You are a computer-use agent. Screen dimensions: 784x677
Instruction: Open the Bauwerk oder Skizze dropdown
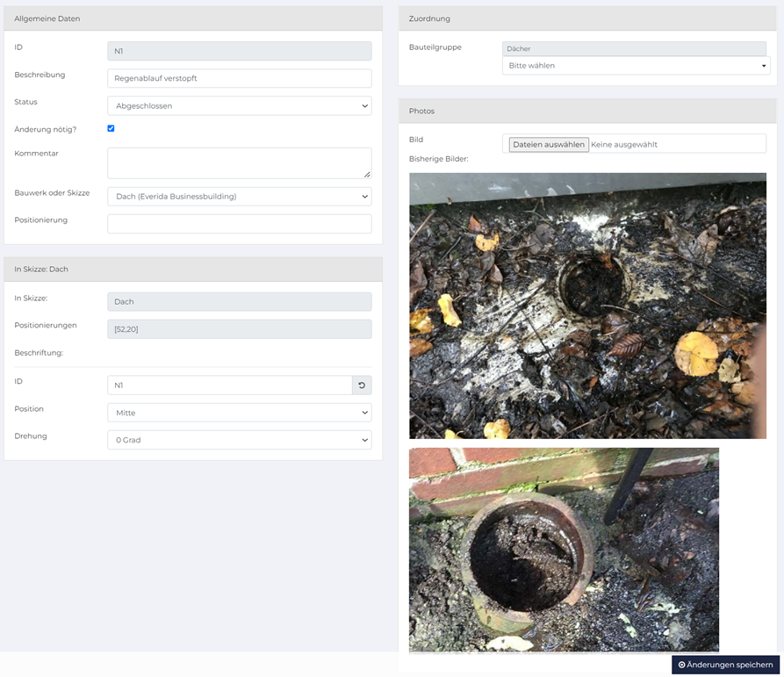pyautogui.click(x=240, y=197)
